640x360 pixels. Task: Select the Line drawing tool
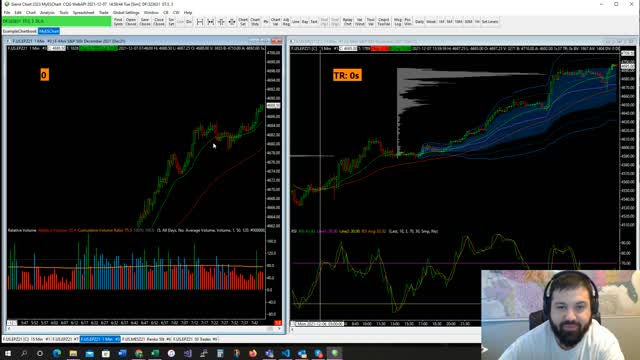pyautogui.click(x=296, y=22)
